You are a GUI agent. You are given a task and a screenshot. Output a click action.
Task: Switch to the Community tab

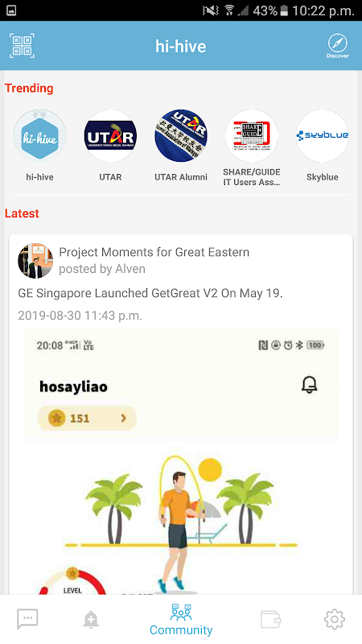click(181, 620)
